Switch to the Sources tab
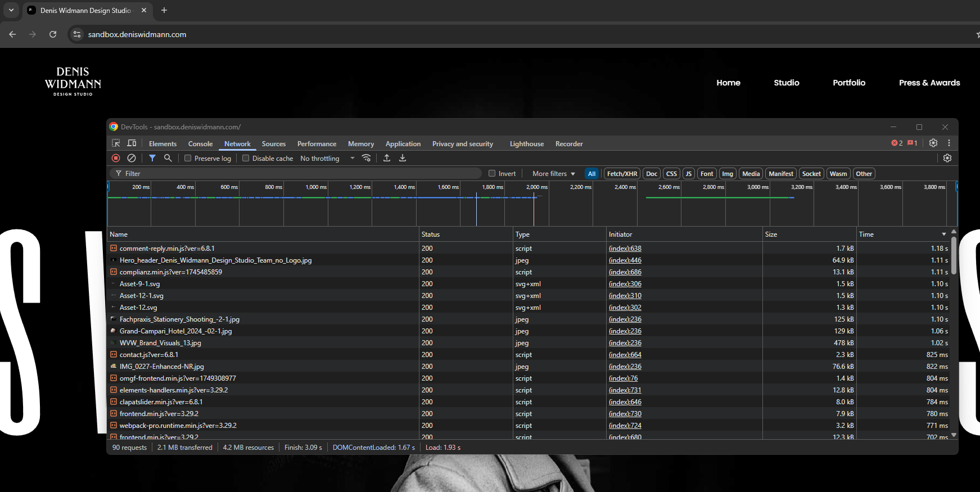The image size is (980, 492). point(274,144)
